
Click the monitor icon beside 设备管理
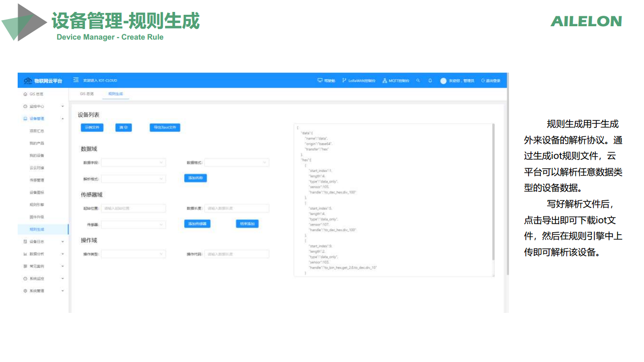pyautogui.click(x=25, y=119)
